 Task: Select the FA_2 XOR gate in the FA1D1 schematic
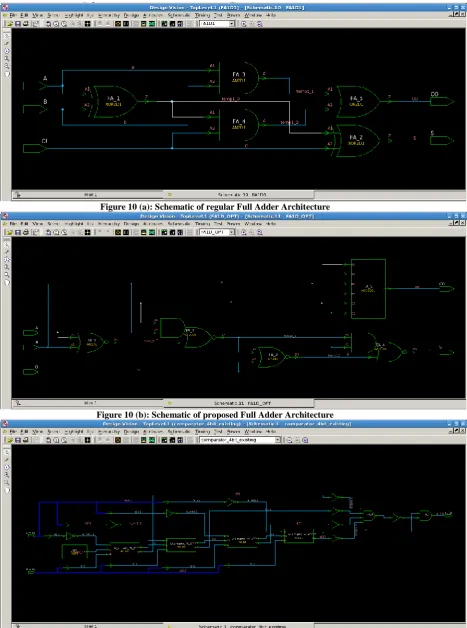click(x=357, y=140)
